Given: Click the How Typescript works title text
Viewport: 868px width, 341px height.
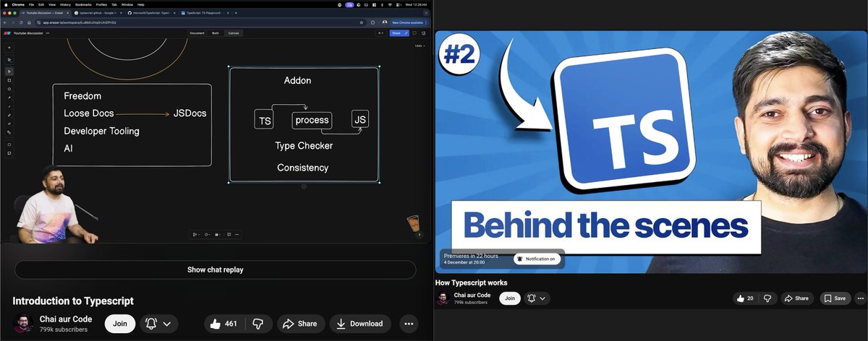Looking at the screenshot, I should click(x=471, y=282).
